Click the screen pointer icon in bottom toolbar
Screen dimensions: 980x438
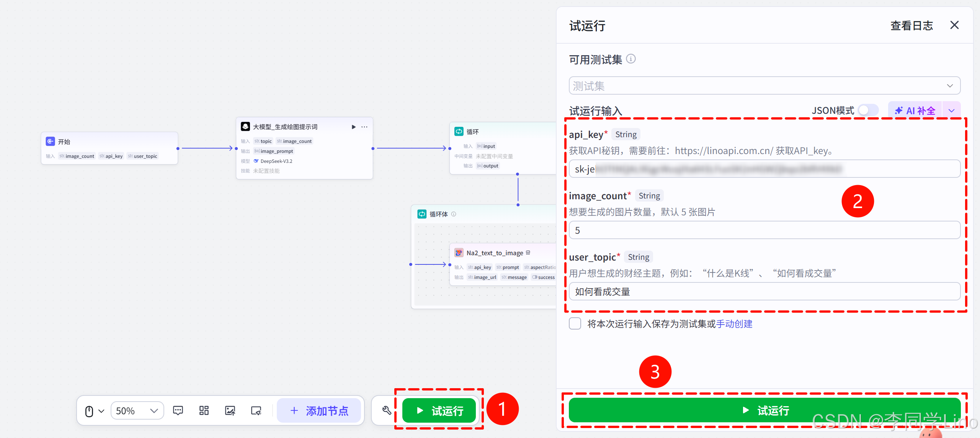[x=256, y=410]
